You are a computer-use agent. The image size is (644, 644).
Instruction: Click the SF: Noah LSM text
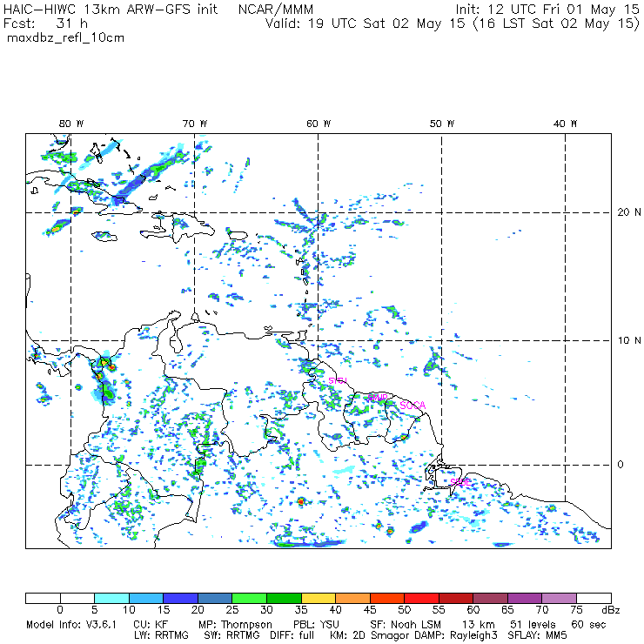click(x=406, y=625)
